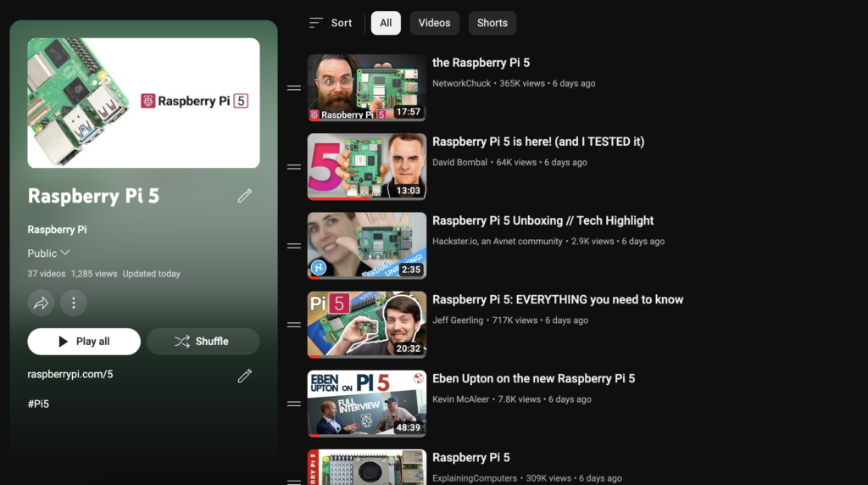Screen dimensions: 868x485
Task: Open 'the Raspberry Pi 5' video thumbnail
Action: [x=367, y=87]
